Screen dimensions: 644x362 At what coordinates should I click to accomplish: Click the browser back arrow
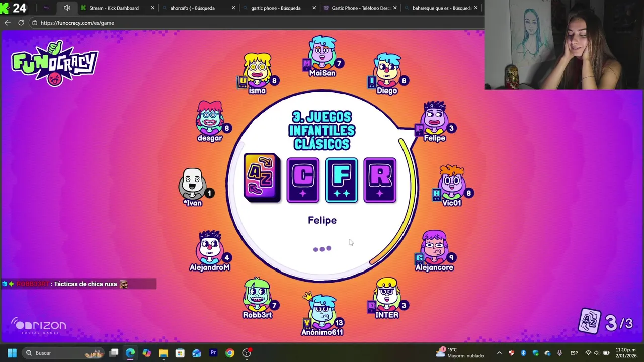tap(7, 23)
